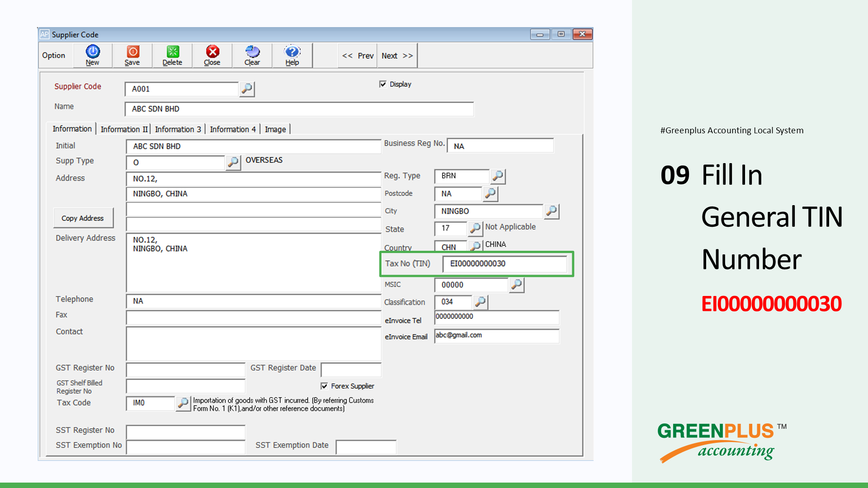Click the eInvoice Tel field
Screen dimensions: 868x488
tap(497, 317)
